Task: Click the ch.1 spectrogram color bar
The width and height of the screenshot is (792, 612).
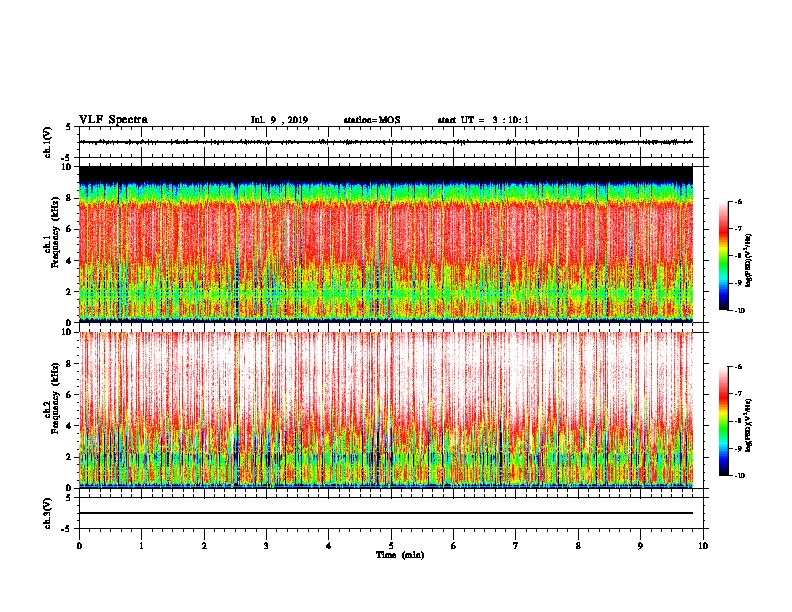Action: [x=724, y=256]
